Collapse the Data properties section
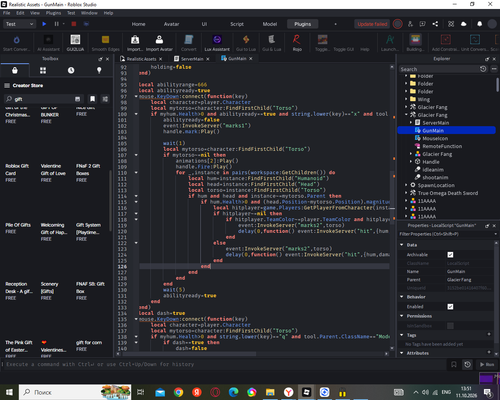This screenshot has width=500, height=400. [402, 245]
